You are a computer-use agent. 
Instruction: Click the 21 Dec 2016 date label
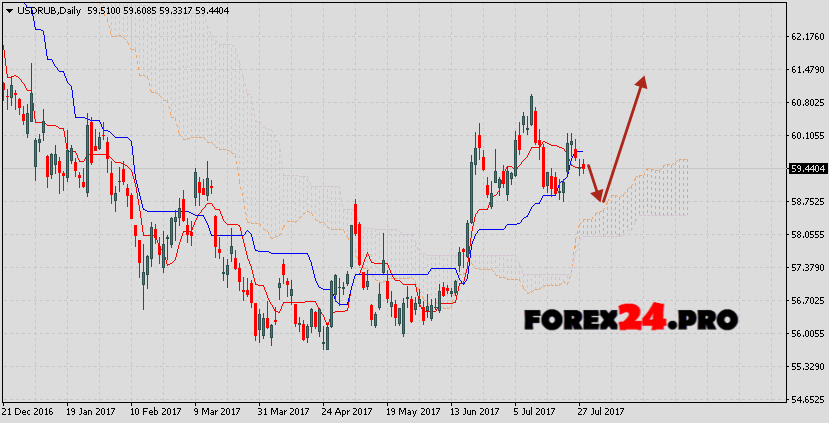tap(30, 411)
